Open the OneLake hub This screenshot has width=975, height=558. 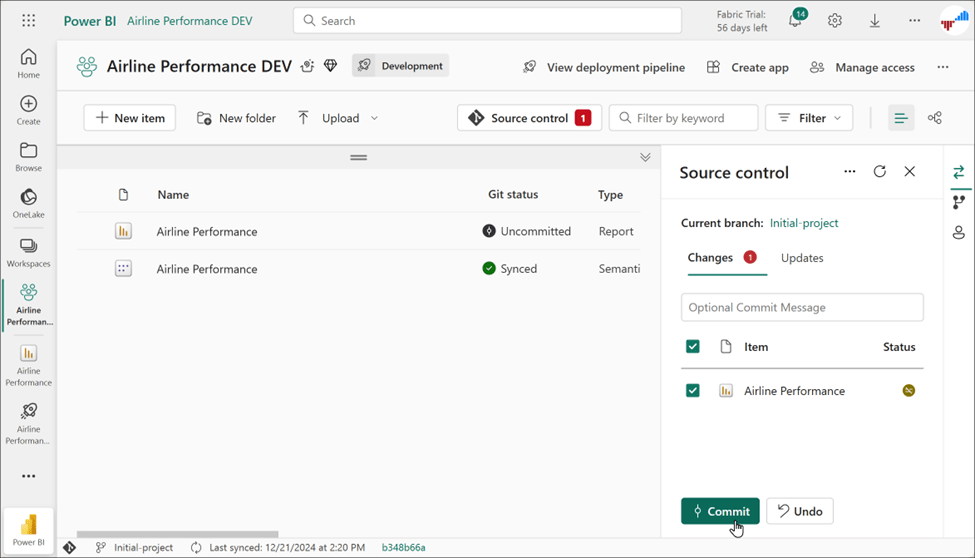29,203
